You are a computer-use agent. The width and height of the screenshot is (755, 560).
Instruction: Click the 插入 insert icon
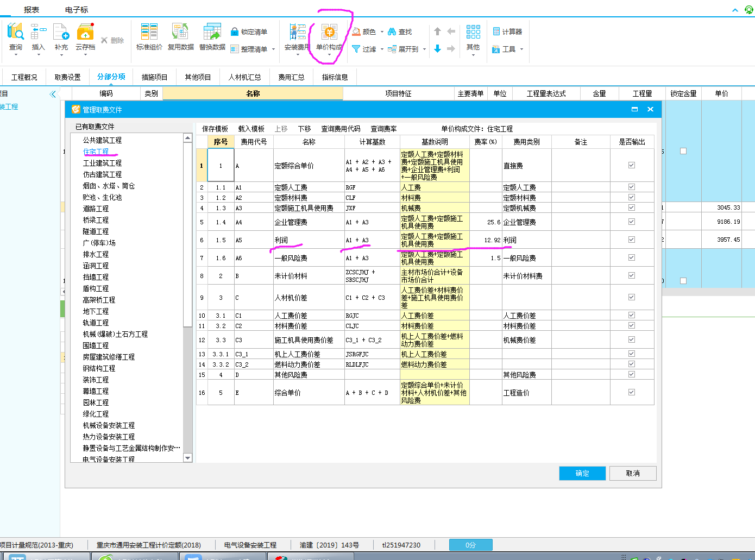(38, 32)
